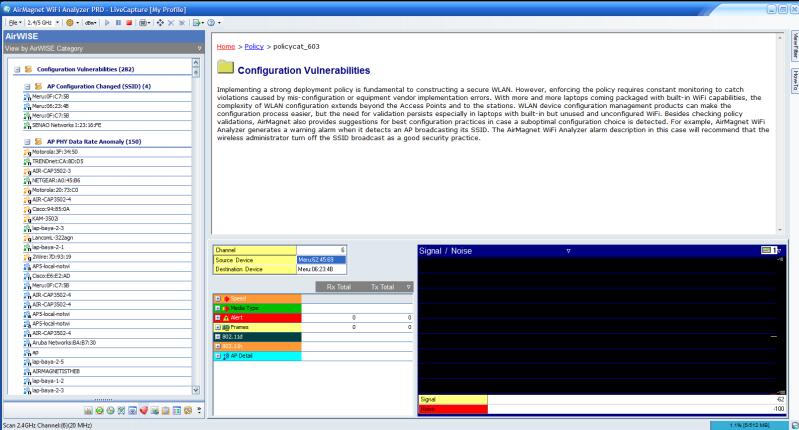
Task: Expand the Frames row
Action: point(218,328)
